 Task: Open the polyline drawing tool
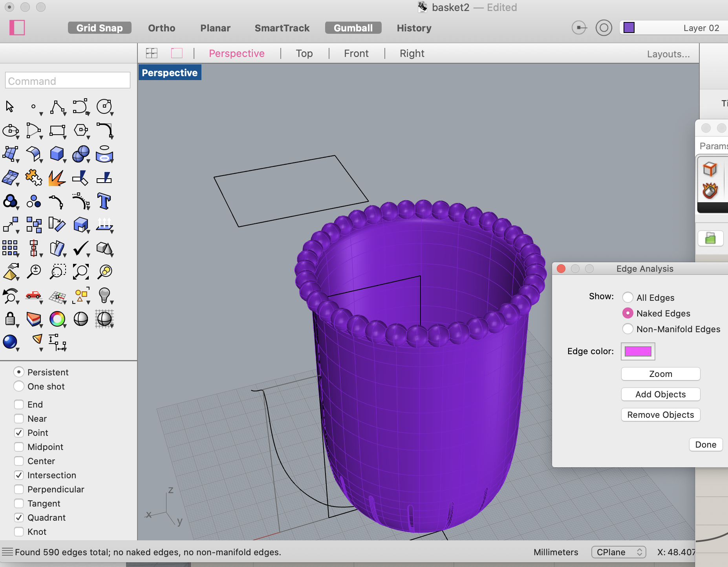coord(57,106)
